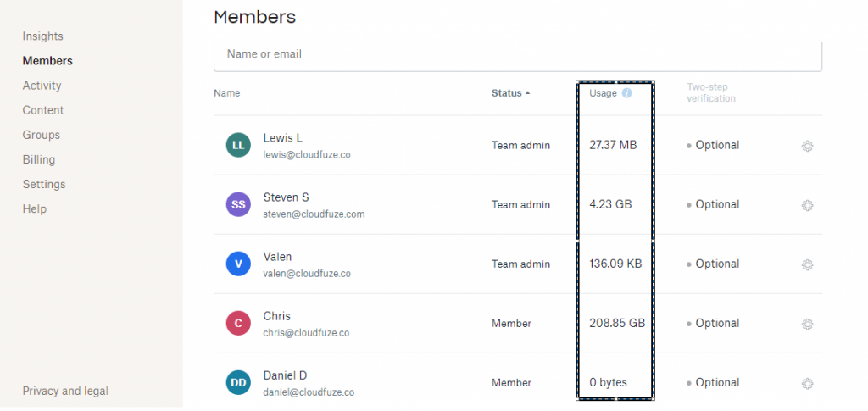Click Optional verification for Lewis L
This screenshot has height=411, width=868.
(x=713, y=145)
